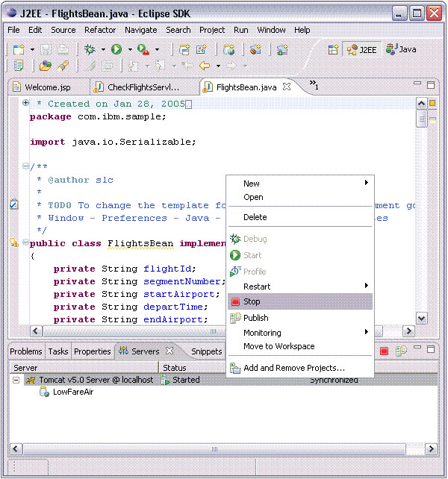Image resolution: width=448 pixels, height=479 pixels.
Task: Click the External Tools run icon
Action: pyautogui.click(x=143, y=49)
